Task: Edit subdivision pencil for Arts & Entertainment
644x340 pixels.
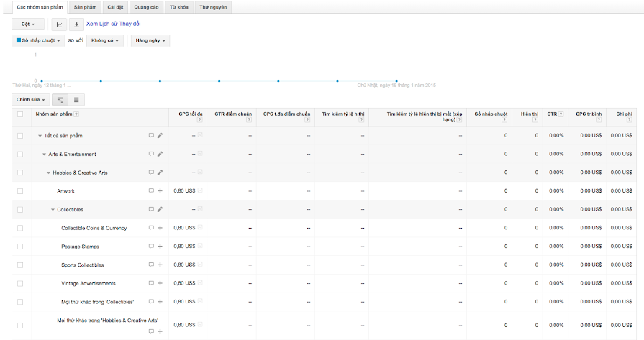Action: pyautogui.click(x=160, y=154)
